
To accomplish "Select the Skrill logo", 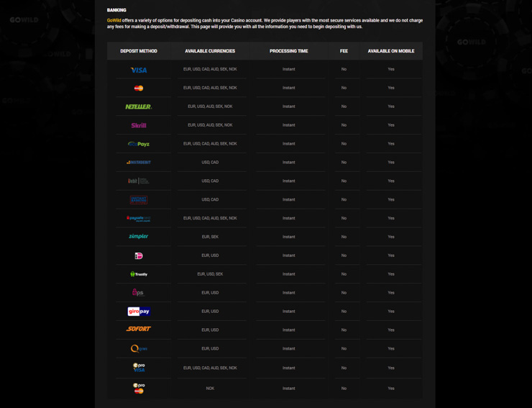I will click(x=139, y=125).
